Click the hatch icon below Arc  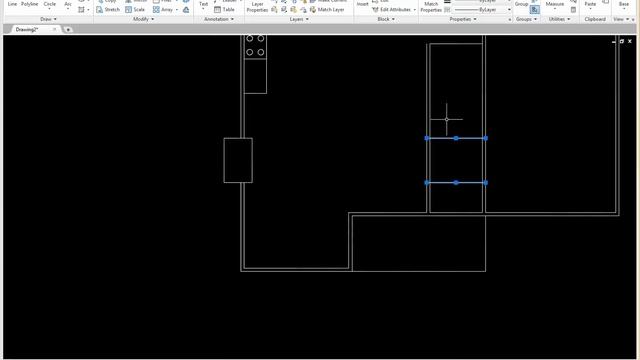[x=81, y=9]
